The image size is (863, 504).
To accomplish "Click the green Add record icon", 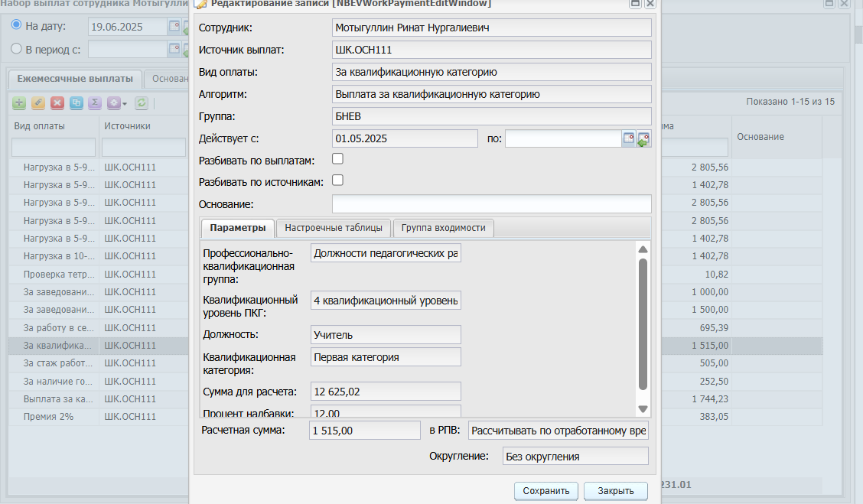I will (19, 103).
